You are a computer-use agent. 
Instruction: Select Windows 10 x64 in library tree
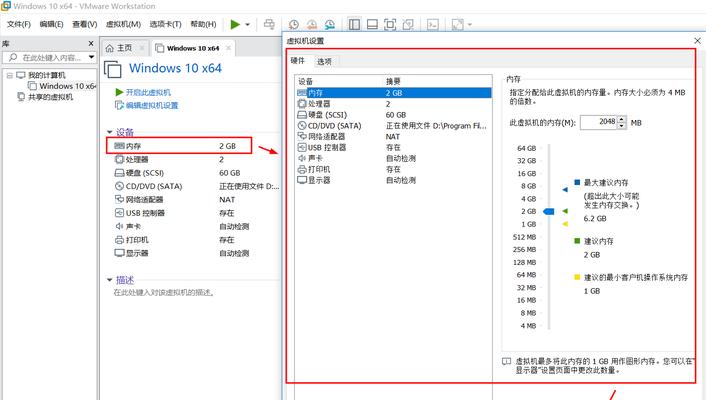[62, 86]
